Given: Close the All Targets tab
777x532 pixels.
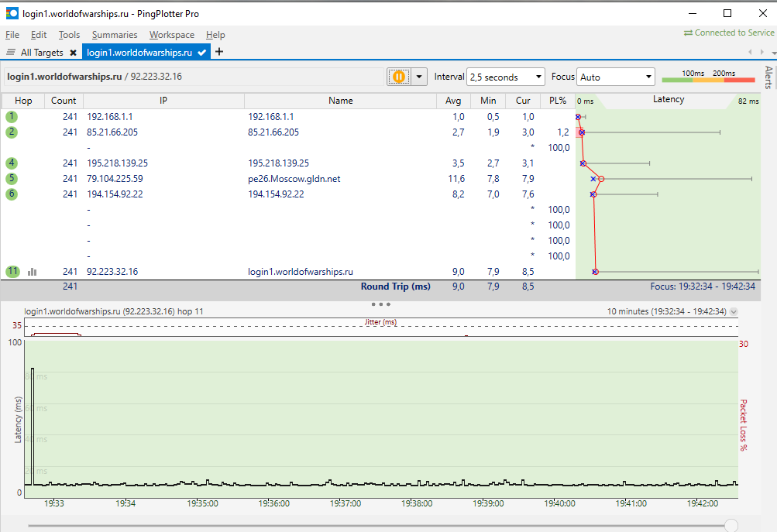Looking at the screenshot, I should click(x=73, y=53).
